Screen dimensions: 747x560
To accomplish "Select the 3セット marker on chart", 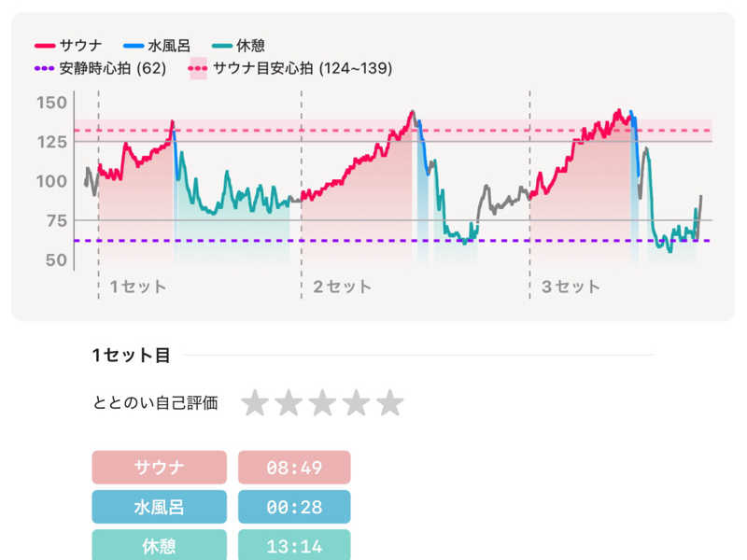I will point(570,287).
